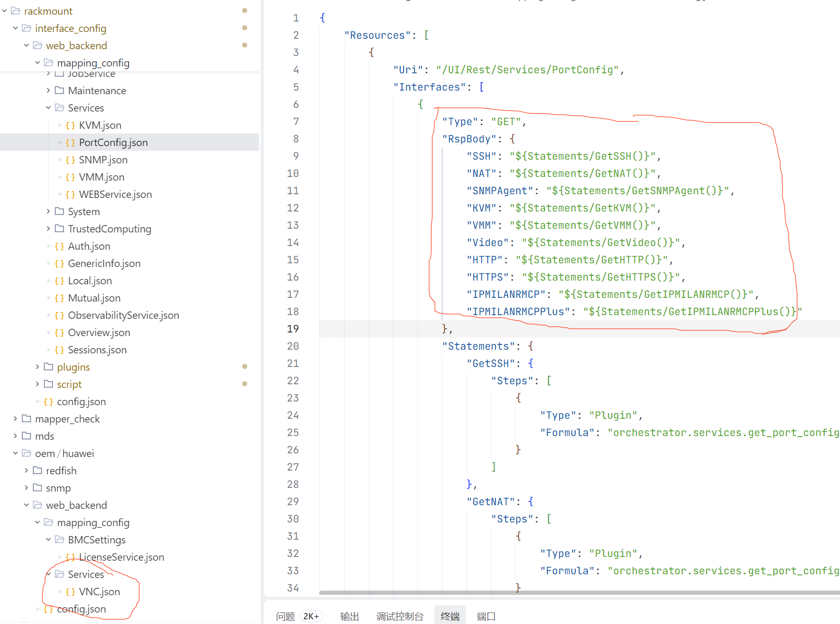Open the 调试控制台 tab
Viewport: 840px width, 624px height.
tap(400, 616)
